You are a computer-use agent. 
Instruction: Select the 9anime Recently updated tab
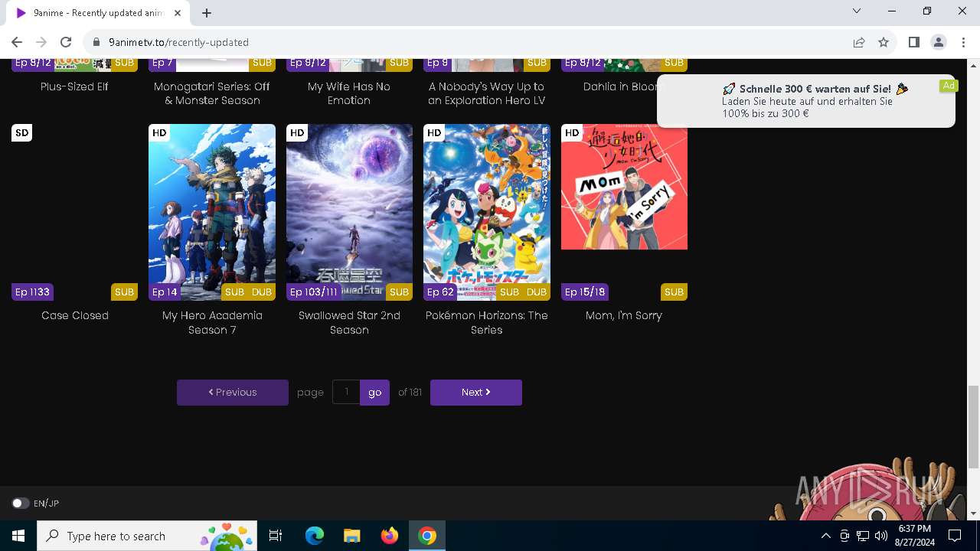tap(98, 13)
